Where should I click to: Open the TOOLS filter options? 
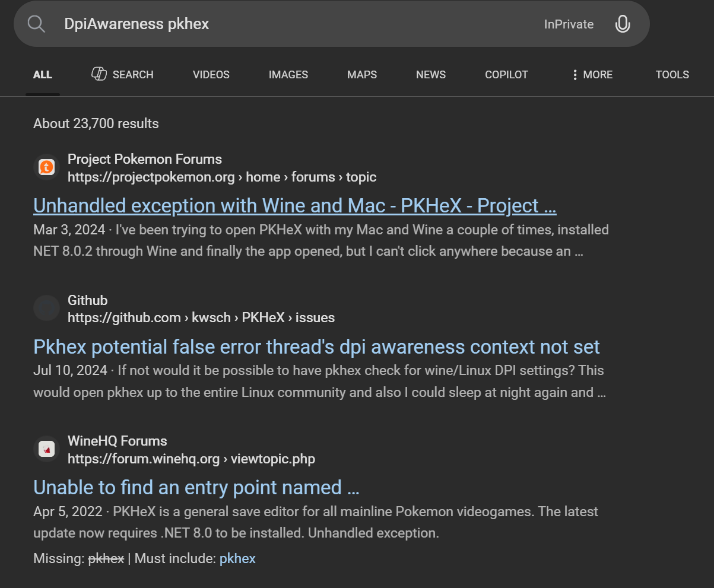point(672,75)
